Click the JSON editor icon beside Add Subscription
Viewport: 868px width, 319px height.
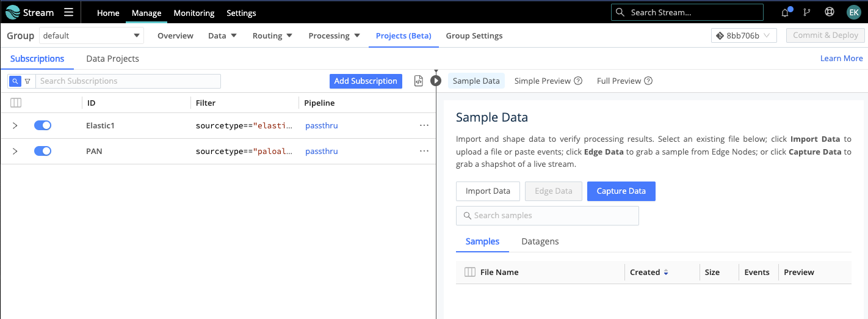pyautogui.click(x=419, y=81)
